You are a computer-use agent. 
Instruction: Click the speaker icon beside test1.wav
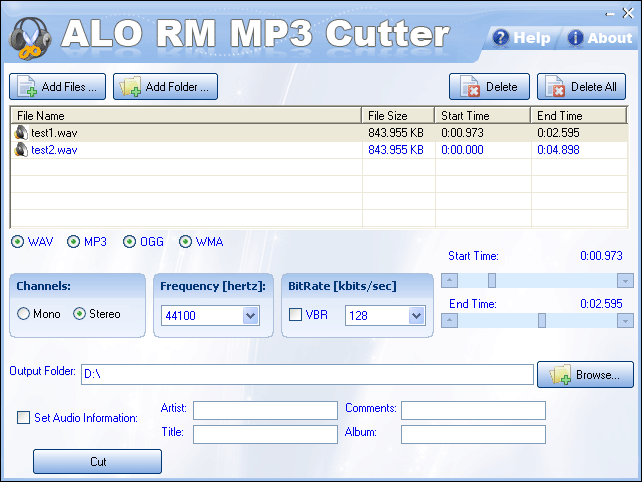[x=21, y=133]
